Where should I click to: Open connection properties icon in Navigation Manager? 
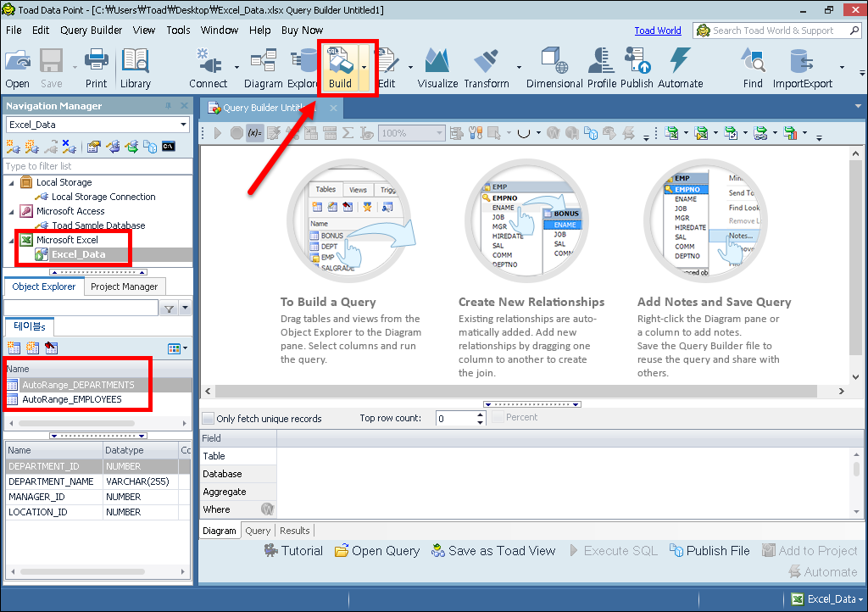[x=93, y=147]
